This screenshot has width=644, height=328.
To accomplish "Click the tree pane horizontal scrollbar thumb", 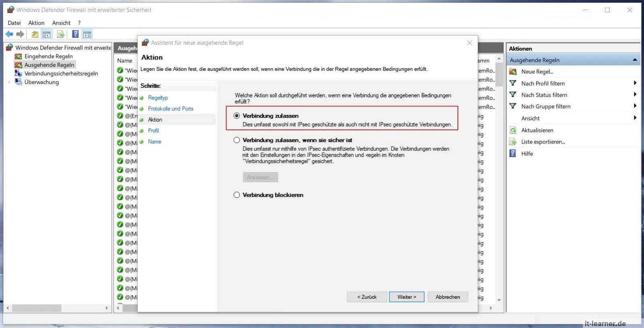I will tap(37, 308).
